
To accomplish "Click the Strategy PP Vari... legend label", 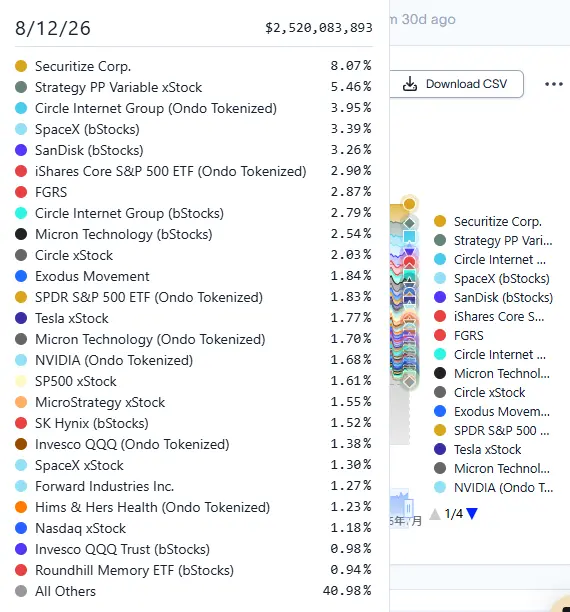I will 503,240.
